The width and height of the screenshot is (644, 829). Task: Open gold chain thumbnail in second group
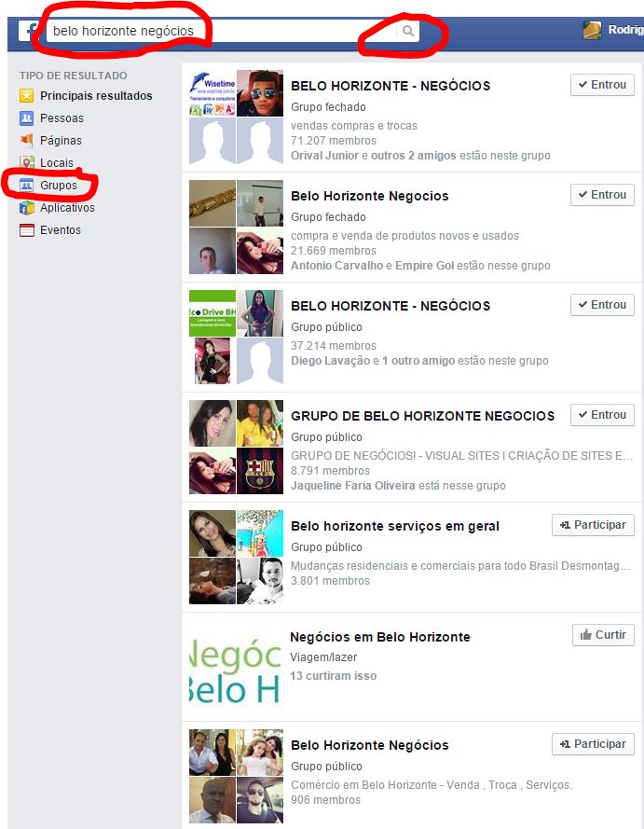(212, 203)
